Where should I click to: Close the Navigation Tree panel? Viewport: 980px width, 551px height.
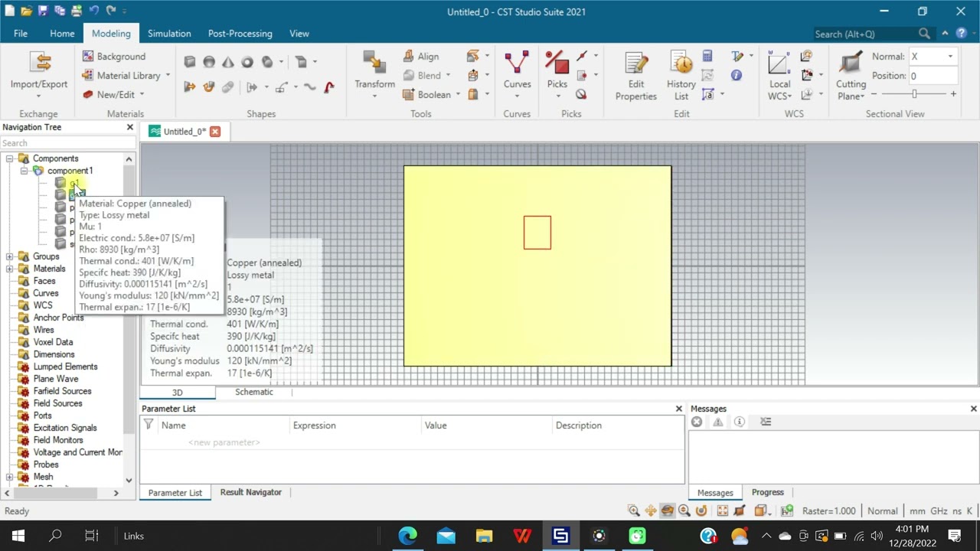[x=129, y=127]
